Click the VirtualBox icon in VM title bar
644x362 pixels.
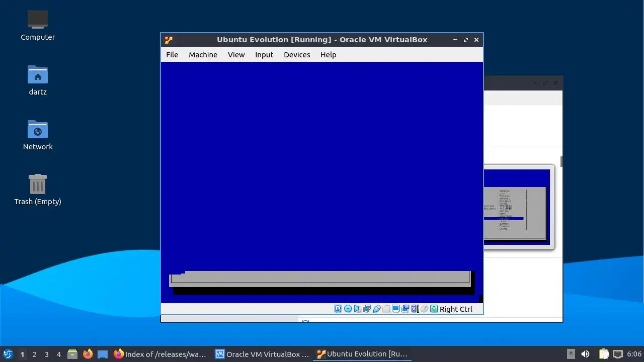pos(169,40)
